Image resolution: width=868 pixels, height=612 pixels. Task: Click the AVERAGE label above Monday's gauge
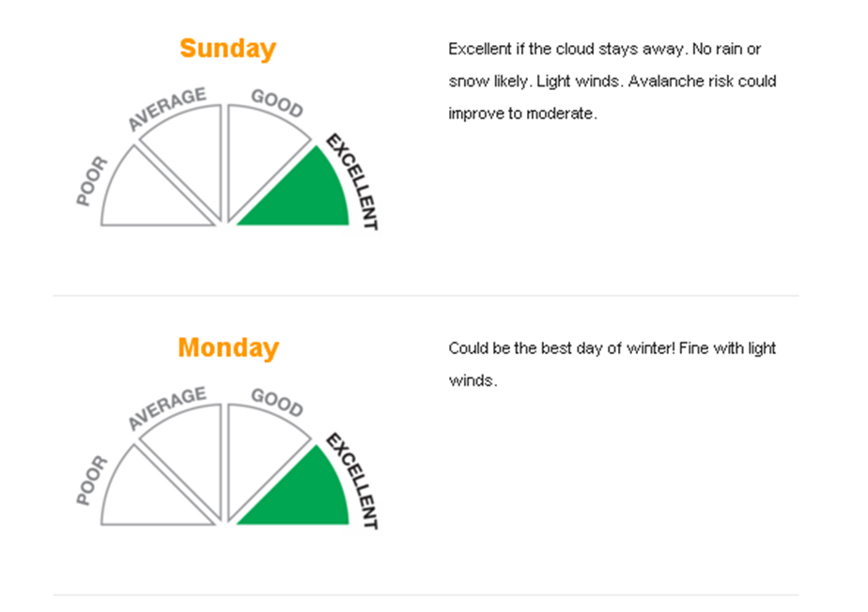coord(166,407)
